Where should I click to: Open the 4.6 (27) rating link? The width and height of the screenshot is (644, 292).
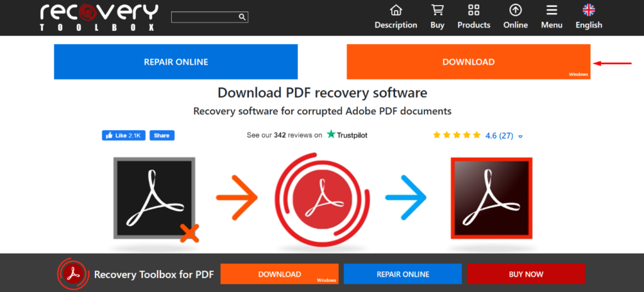[499, 136]
